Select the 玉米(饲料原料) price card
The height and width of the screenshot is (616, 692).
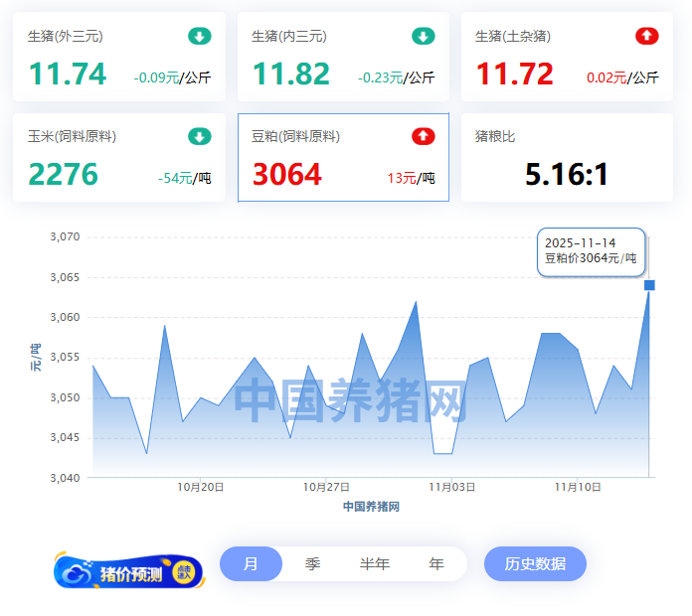[119, 158]
